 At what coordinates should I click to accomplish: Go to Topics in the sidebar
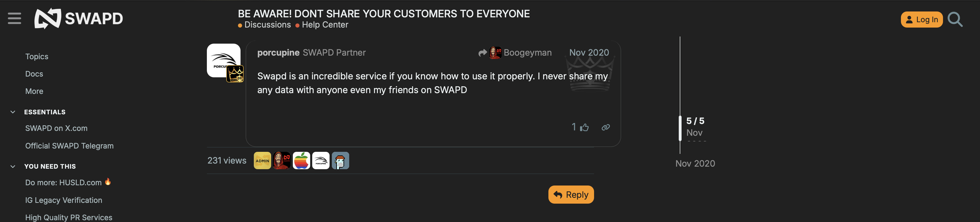pos(36,57)
